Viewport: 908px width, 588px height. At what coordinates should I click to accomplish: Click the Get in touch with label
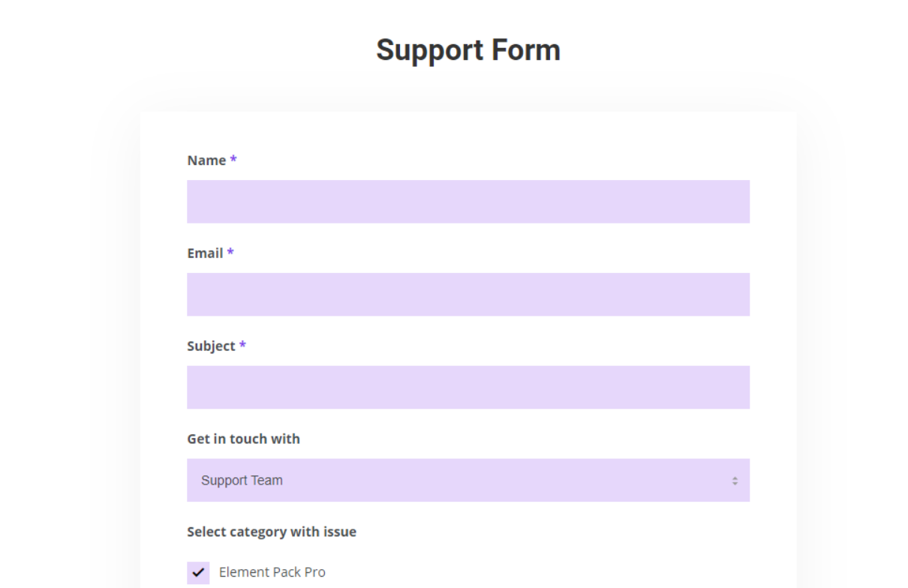pyautogui.click(x=243, y=439)
